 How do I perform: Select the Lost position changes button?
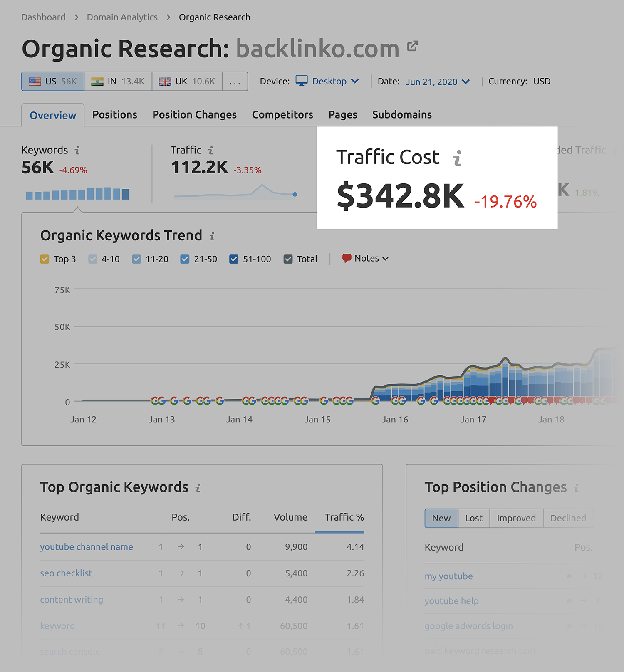coord(474,518)
